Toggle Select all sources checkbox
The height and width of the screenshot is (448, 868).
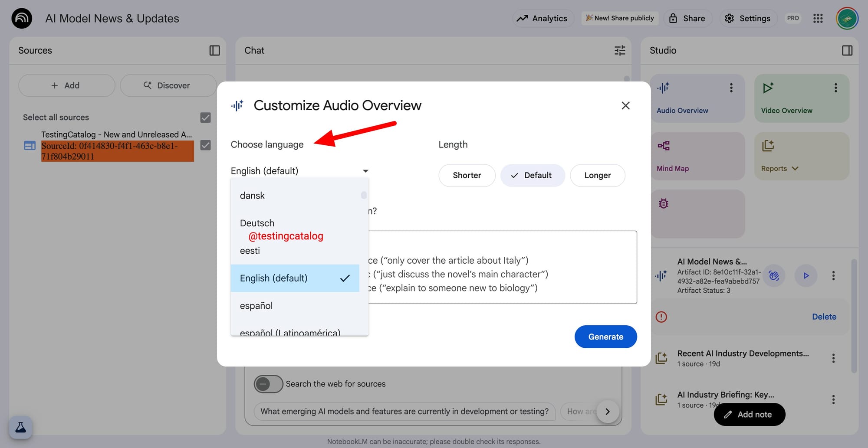205,118
